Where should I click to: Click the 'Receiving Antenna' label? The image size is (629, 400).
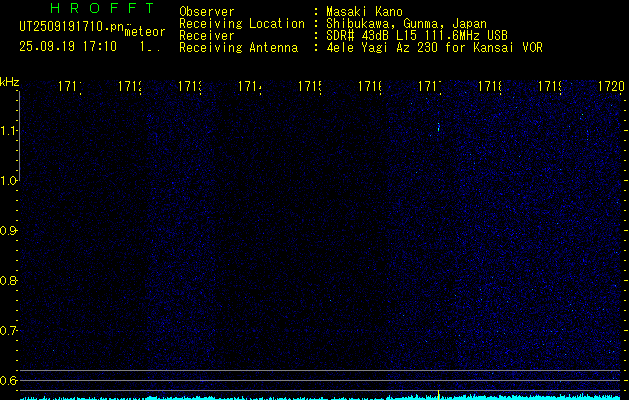[x=238, y=48]
